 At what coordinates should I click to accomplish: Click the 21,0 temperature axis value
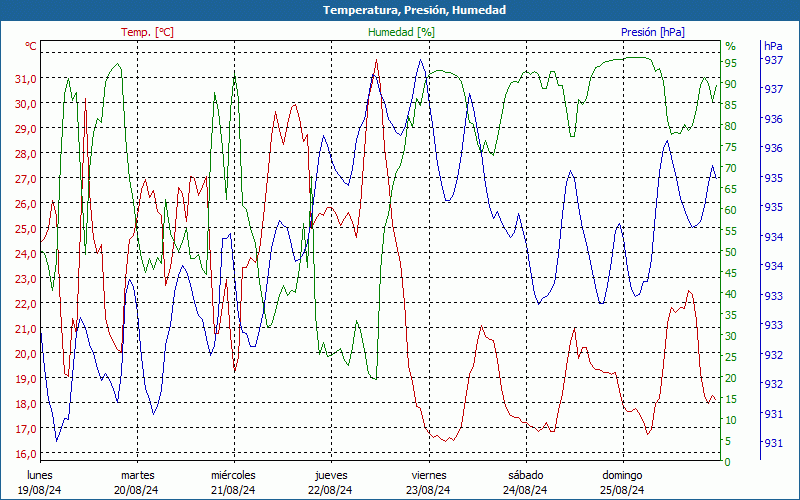pyautogui.click(x=26, y=329)
